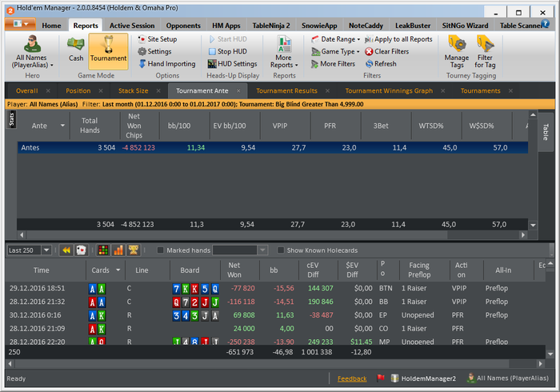Open the Cards column dropdown arrow
Viewport: 560px width, 392px height.
[118, 270]
